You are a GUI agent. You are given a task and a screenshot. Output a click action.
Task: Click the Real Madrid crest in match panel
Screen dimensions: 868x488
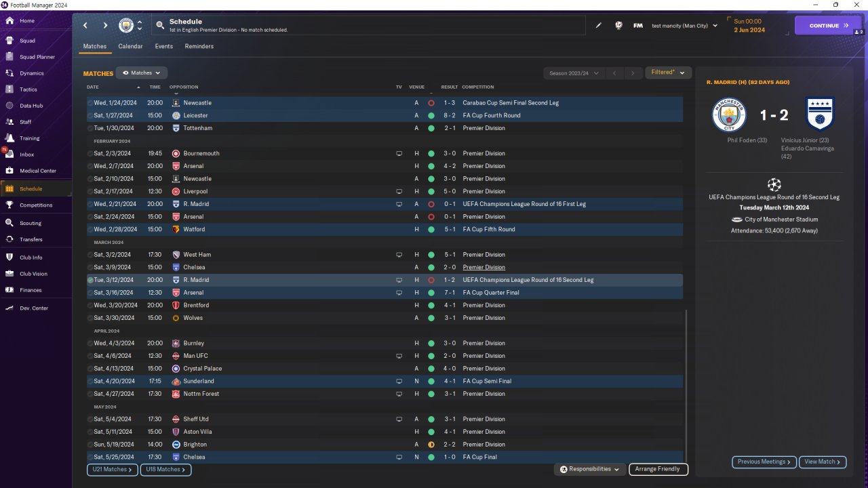(820, 115)
